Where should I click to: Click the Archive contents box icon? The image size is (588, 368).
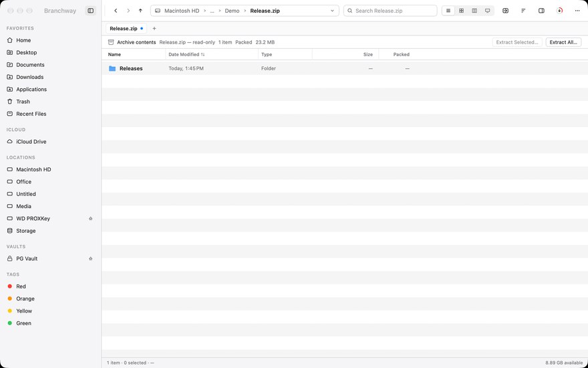pos(111,42)
